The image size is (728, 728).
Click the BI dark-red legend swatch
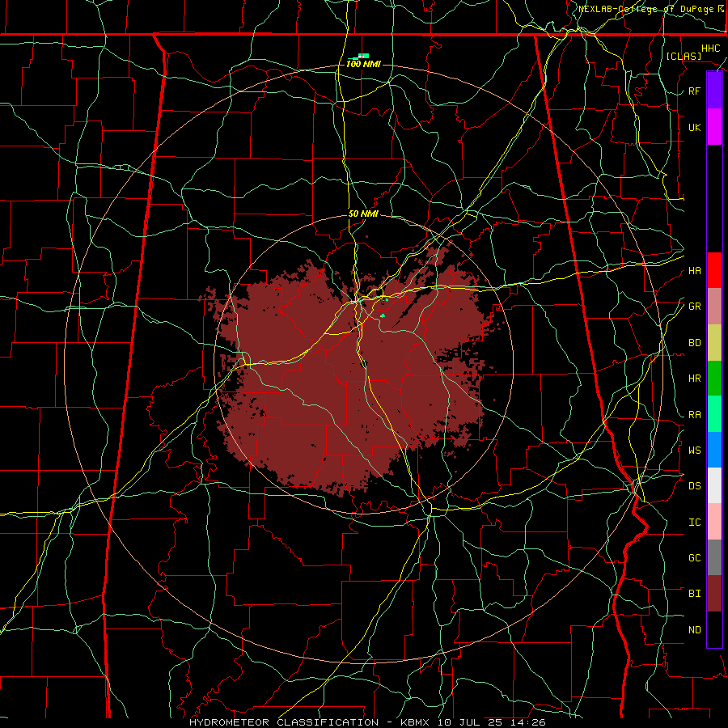tap(714, 594)
